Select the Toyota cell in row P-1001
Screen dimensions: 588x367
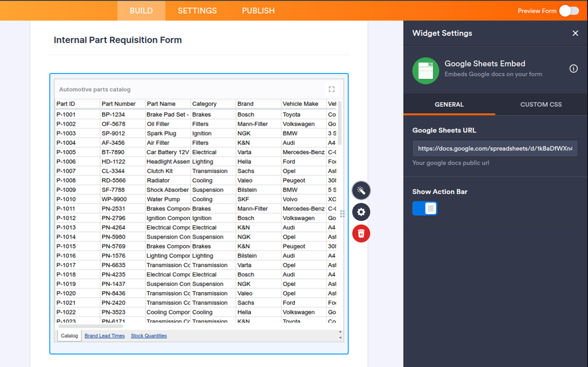304,115
